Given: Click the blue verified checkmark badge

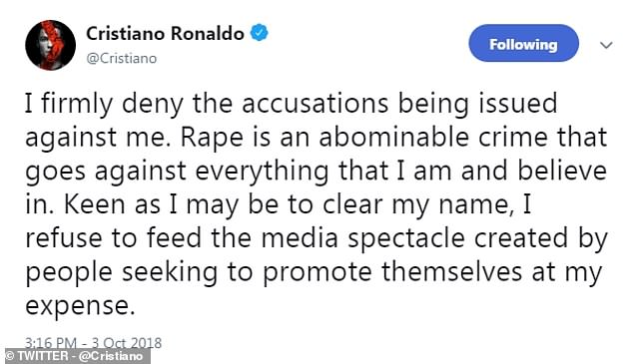Looking at the screenshot, I should pos(260,33).
